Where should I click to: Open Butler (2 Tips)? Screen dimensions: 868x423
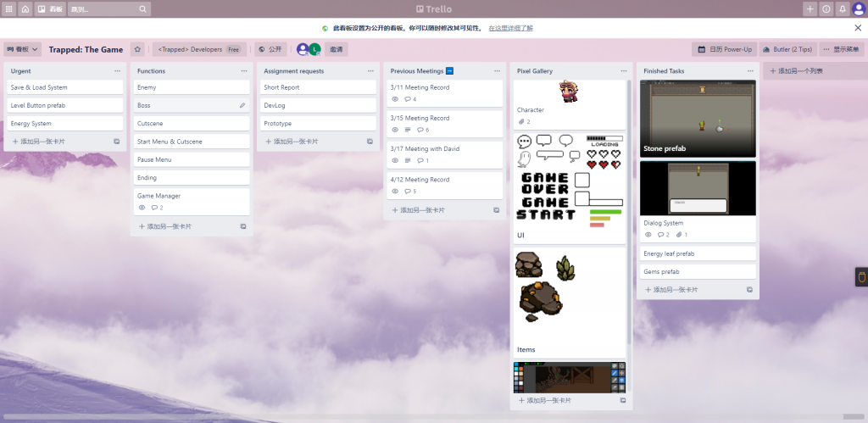(787, 49)
